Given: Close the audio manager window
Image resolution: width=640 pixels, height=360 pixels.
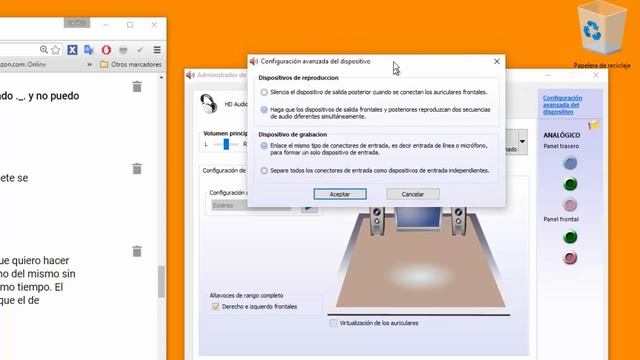Looking at the screenshot, I should tap(596, 75).
